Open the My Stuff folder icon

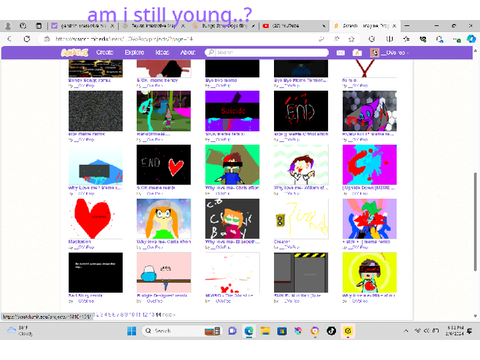[x=357, y=53]
